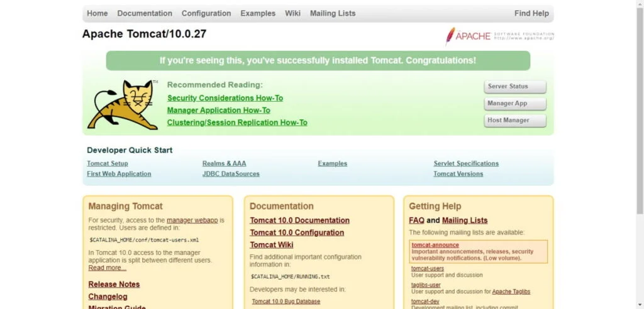Viewport: 644px width, 309px height.
Task: Click the Server Status button
Action: coord(515,87)
